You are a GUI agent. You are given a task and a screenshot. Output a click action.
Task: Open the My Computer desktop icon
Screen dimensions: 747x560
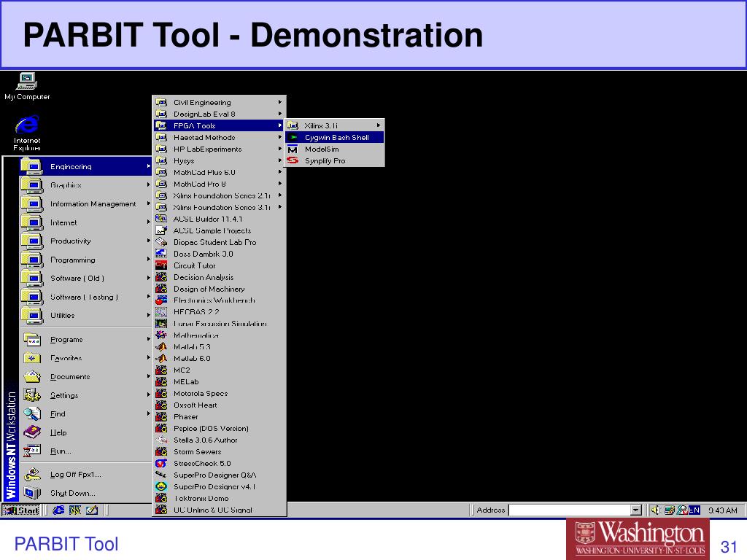coord(27,86)
